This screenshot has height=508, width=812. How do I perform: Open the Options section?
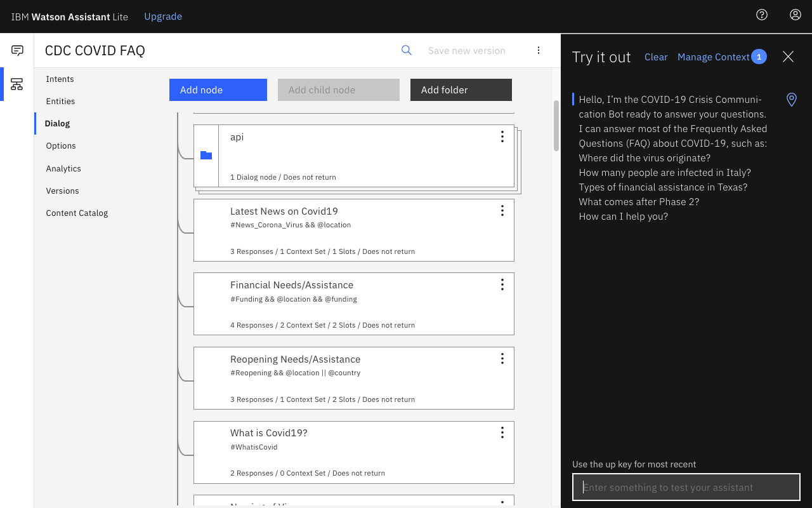[x=61, y=145]
